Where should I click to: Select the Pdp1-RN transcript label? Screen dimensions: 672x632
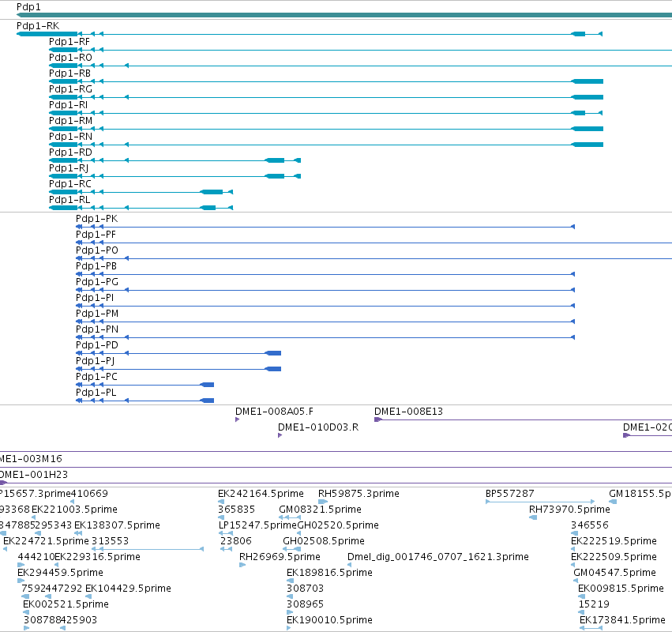click(x=71, y=137)
